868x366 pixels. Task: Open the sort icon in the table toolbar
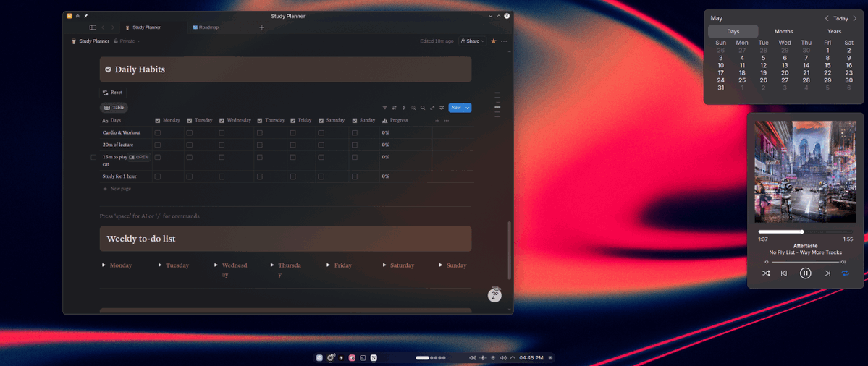coord(394,108)
